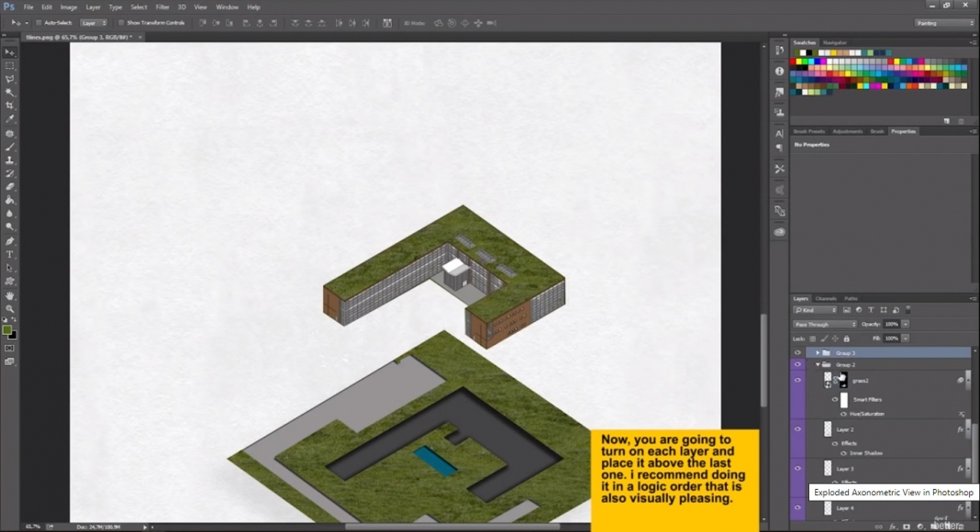Hide the Group 3 layer group
The width and height of the screenshot is (980, 532).
[796, 352]
